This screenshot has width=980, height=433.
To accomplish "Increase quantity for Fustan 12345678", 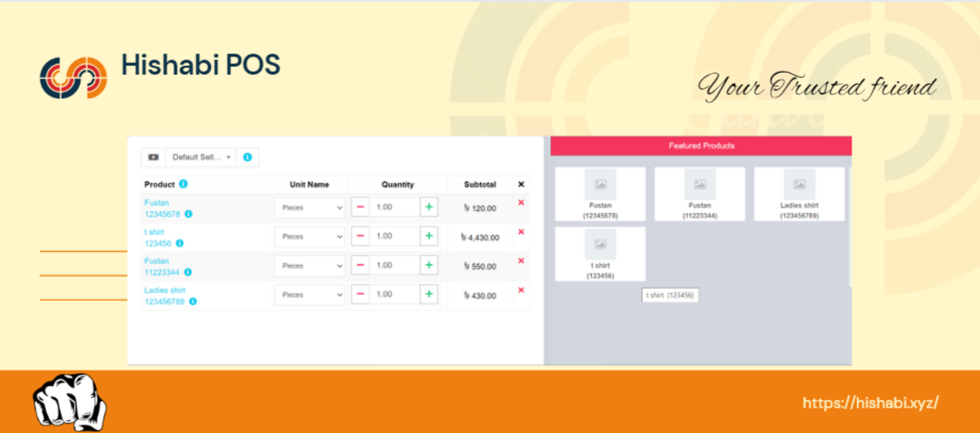I will [x=428, y=207].
